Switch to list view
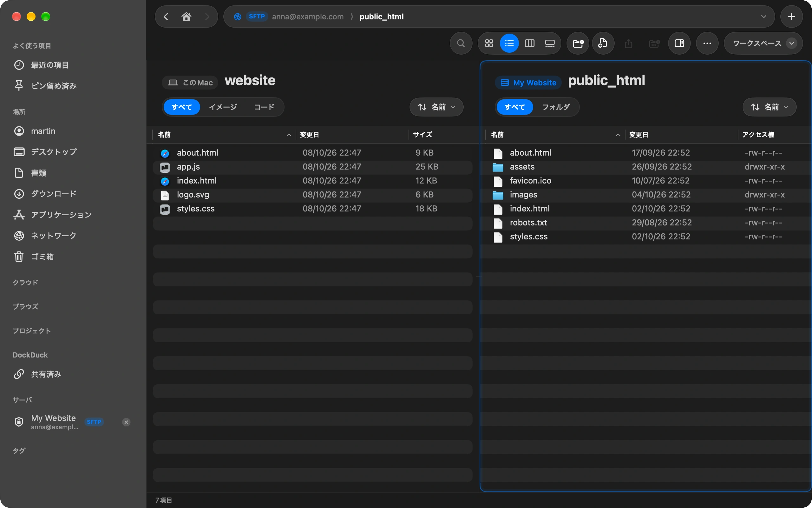812x508 pixels. tap(509, 43)
